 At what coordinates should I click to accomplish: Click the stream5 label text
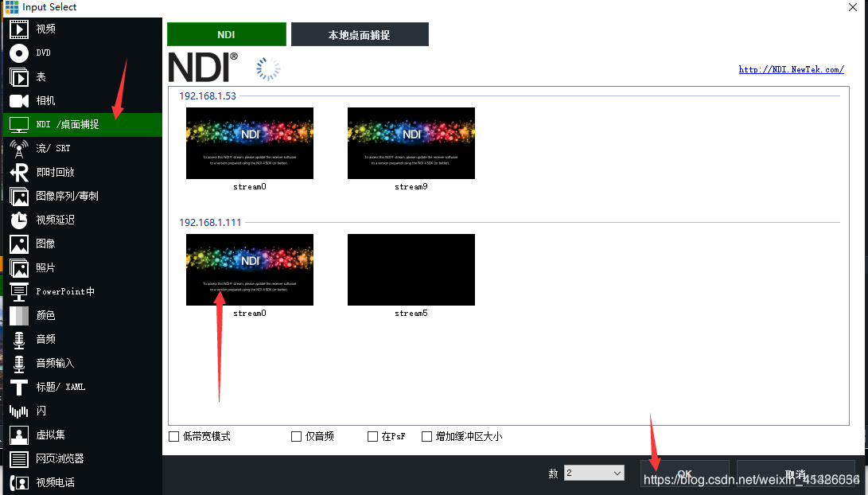click(411, 314)
